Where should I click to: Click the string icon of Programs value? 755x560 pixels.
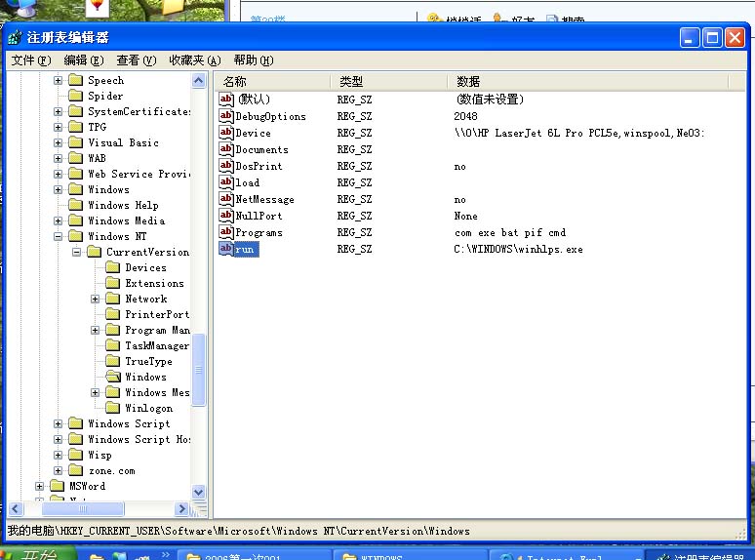coord(226,232)
